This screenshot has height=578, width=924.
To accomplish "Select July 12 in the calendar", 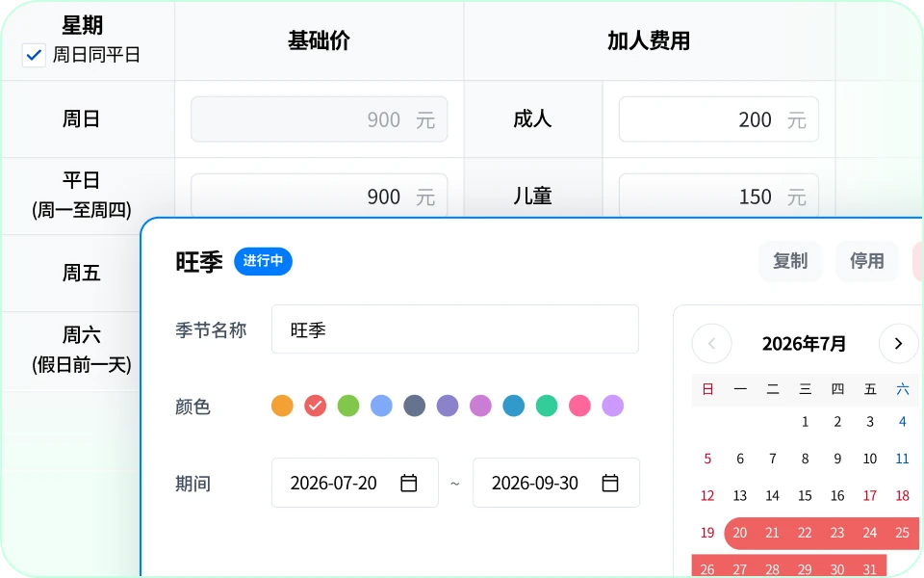I will [x=707, y=496].
